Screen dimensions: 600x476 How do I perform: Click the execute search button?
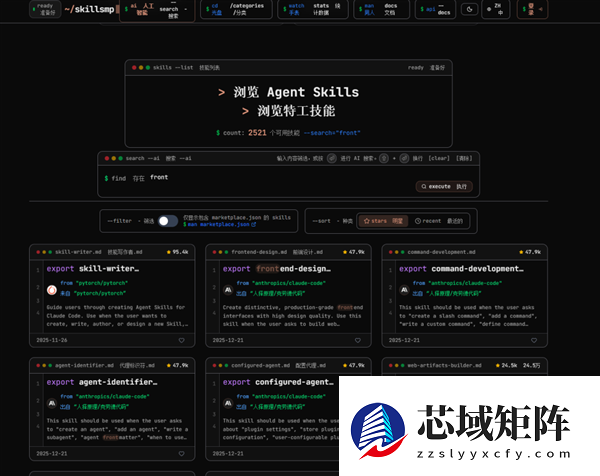tap(444, 186)
